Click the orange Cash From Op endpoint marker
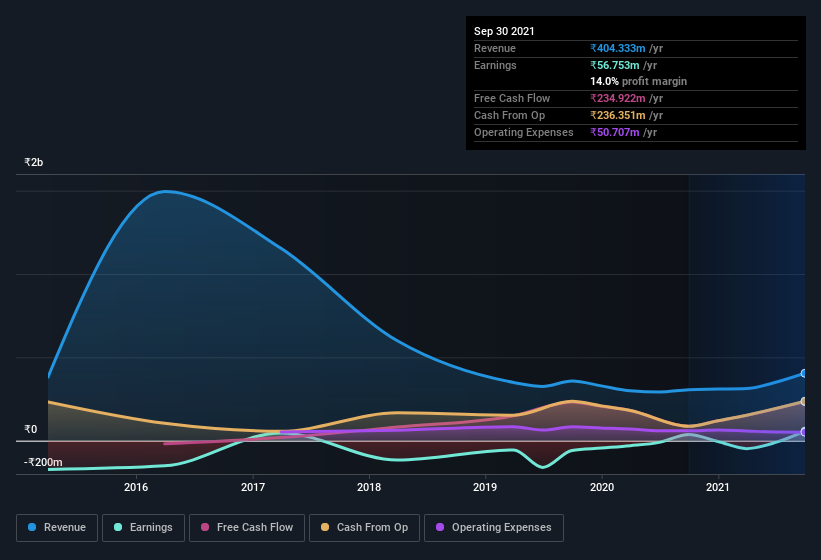The image size is (821, 560). 804,401
